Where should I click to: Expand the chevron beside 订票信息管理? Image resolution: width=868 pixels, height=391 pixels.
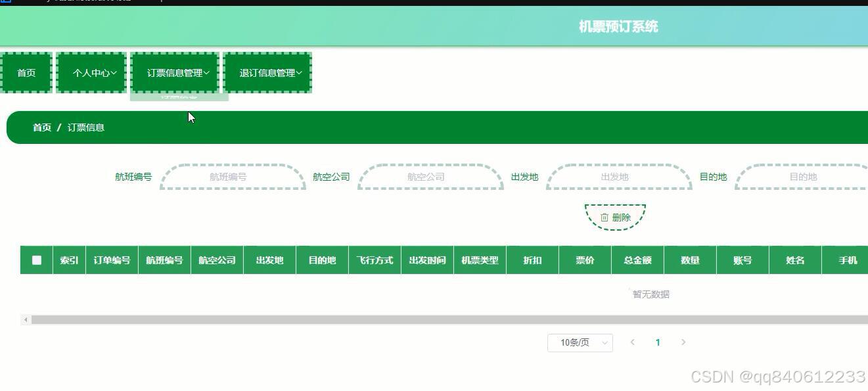pos(206,73)
